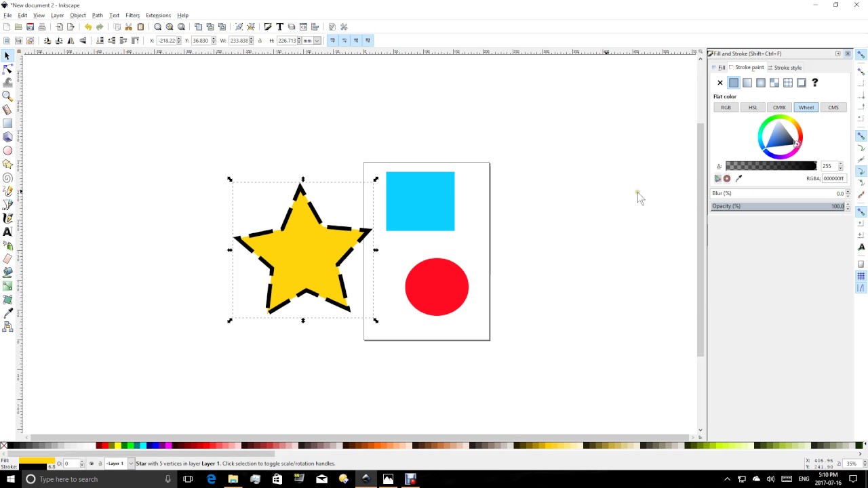Image resolution: width=868 pixels, height=488 pixels.
Task: Choose flat color paint button
Action: tap(734, 83)
